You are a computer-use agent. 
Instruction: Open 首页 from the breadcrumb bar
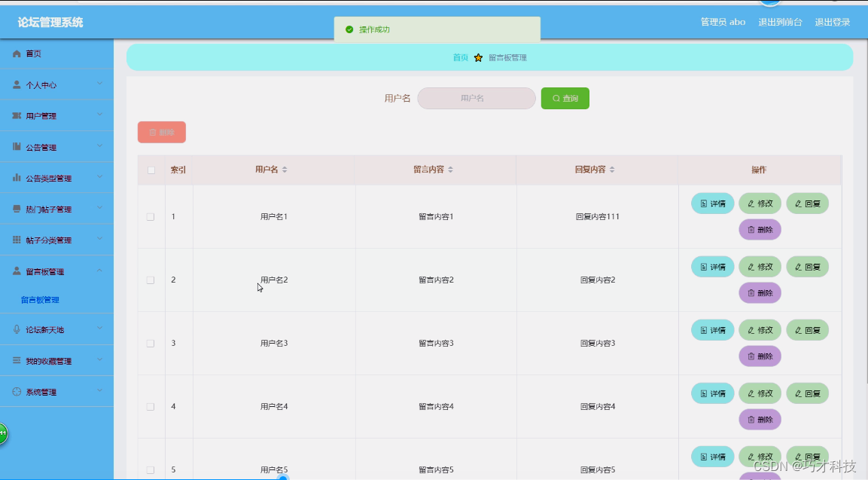pyautogui.click(x=459, y=57)
